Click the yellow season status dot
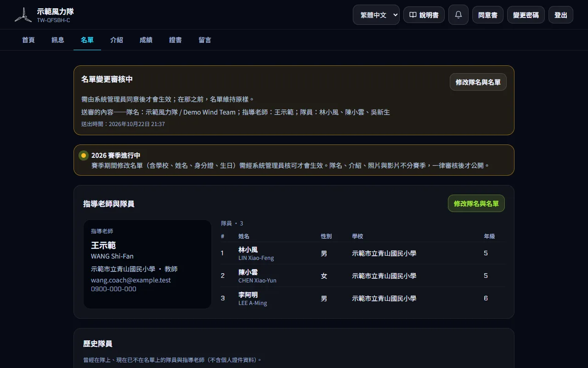 [x=84, y=155]
